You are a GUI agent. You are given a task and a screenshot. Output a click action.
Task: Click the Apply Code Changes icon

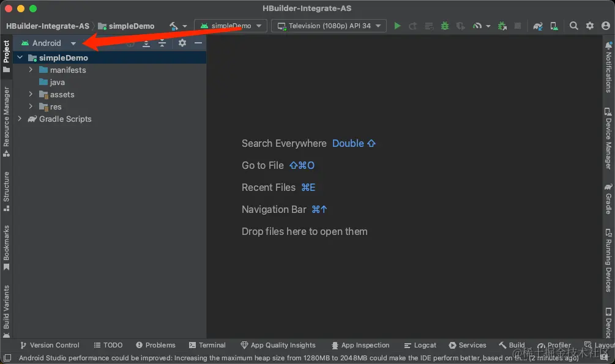click(x=429, y=26)
